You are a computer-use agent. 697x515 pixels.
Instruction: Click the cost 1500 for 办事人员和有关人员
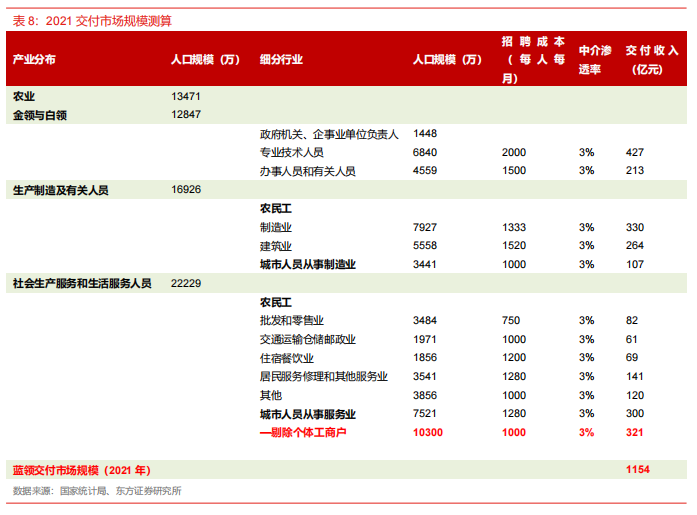[x=514, y=171]
